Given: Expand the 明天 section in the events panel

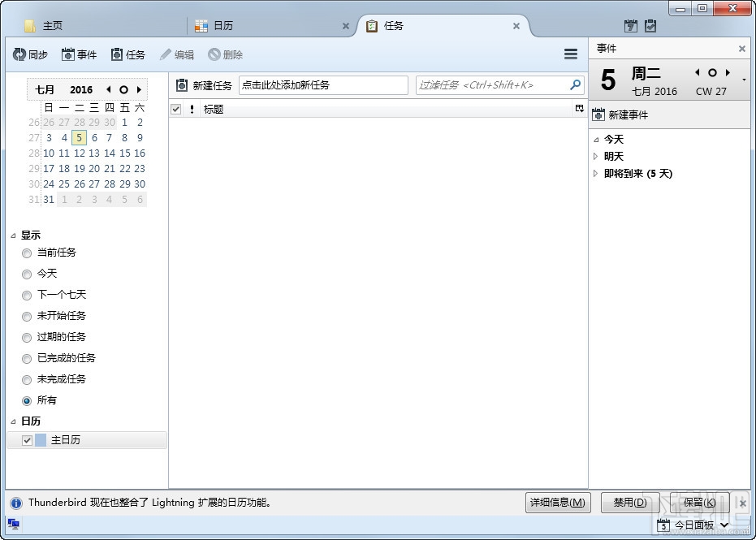Looking at the screenshot, I should [598, 156].
